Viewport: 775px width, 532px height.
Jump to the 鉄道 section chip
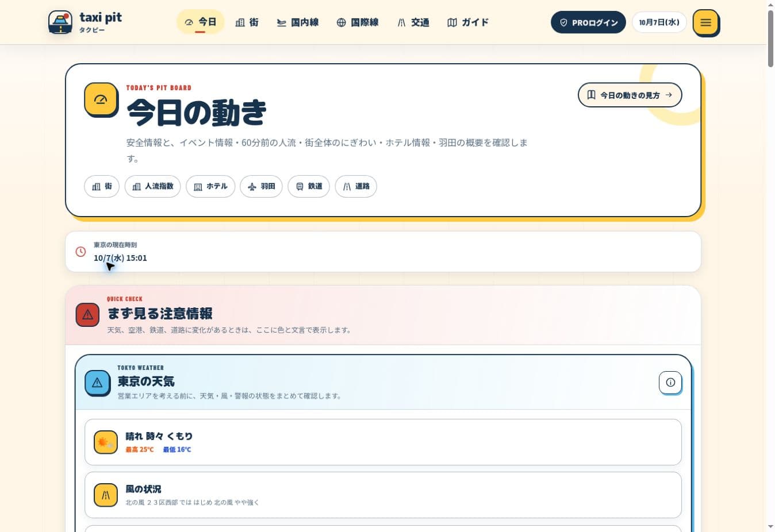point(309,186)
